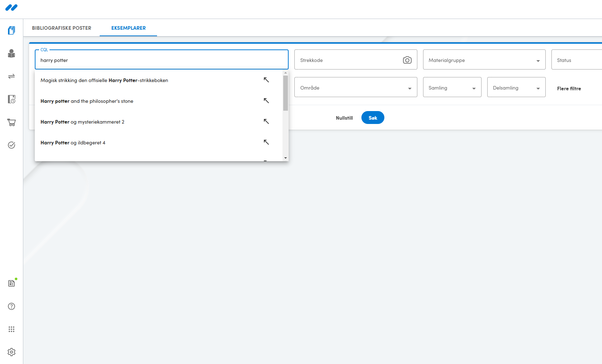Viewport: 602px width, 364px height.
Task: Click the app logo in top-left corner
Action: [11, 8]
